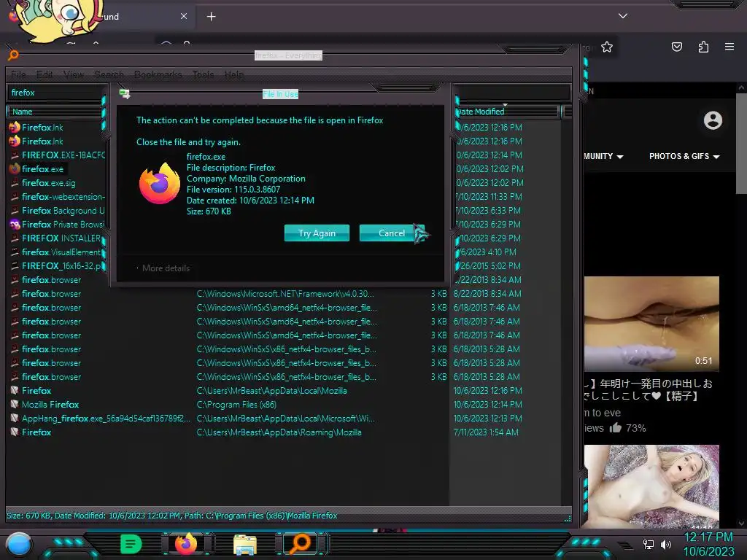Select the FIREFOX_16x16-32.p result

point(61,265)
